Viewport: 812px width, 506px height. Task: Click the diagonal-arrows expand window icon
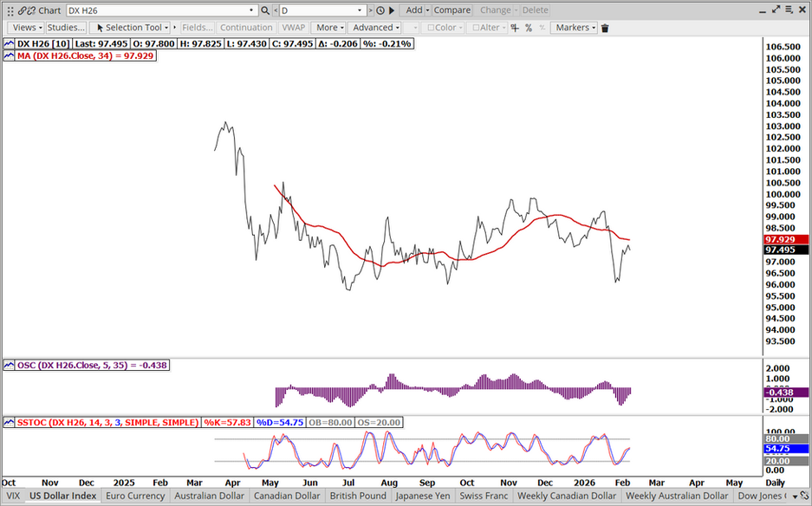click(x=776, y=10)
